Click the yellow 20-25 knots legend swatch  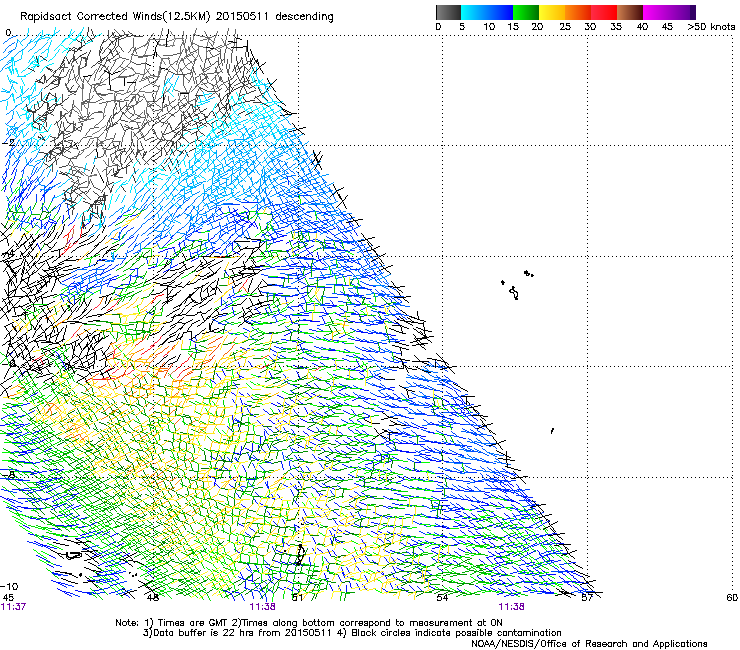[x=552, y=12]
